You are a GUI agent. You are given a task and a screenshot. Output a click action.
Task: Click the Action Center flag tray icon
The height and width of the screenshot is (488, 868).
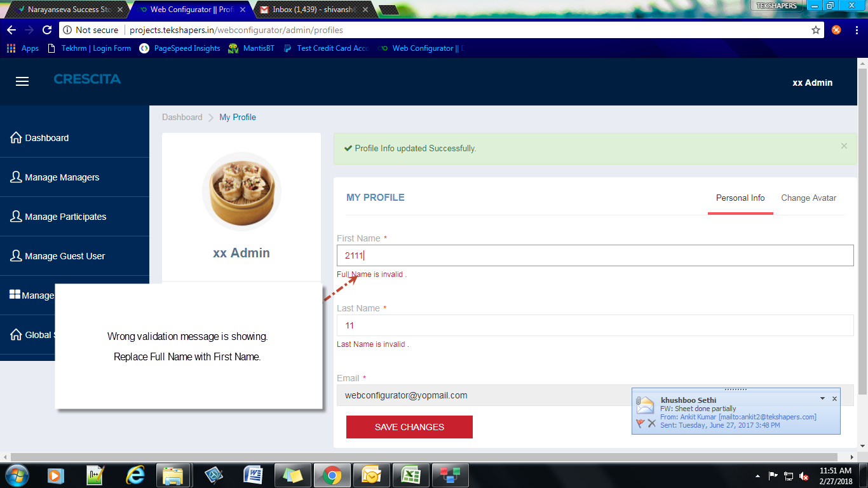coord(773,475)
